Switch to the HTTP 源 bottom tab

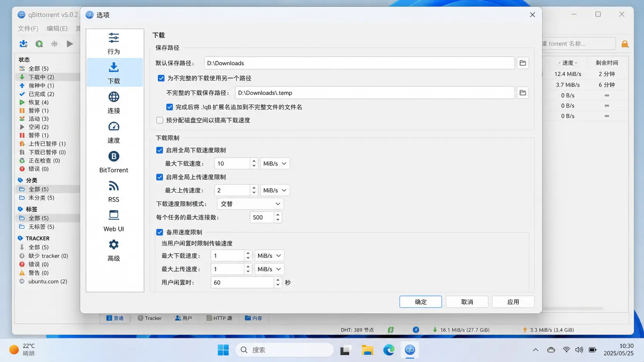219,318
